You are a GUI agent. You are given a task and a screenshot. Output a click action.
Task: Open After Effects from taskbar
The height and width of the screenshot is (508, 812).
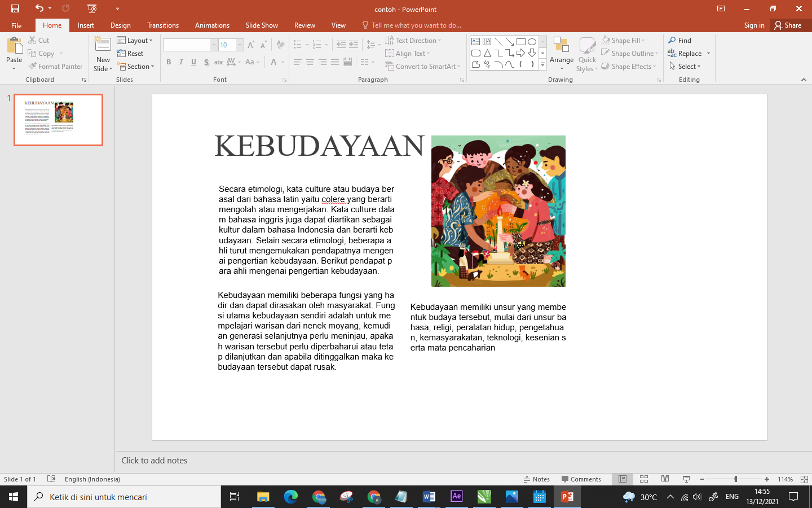pos(456,497)
